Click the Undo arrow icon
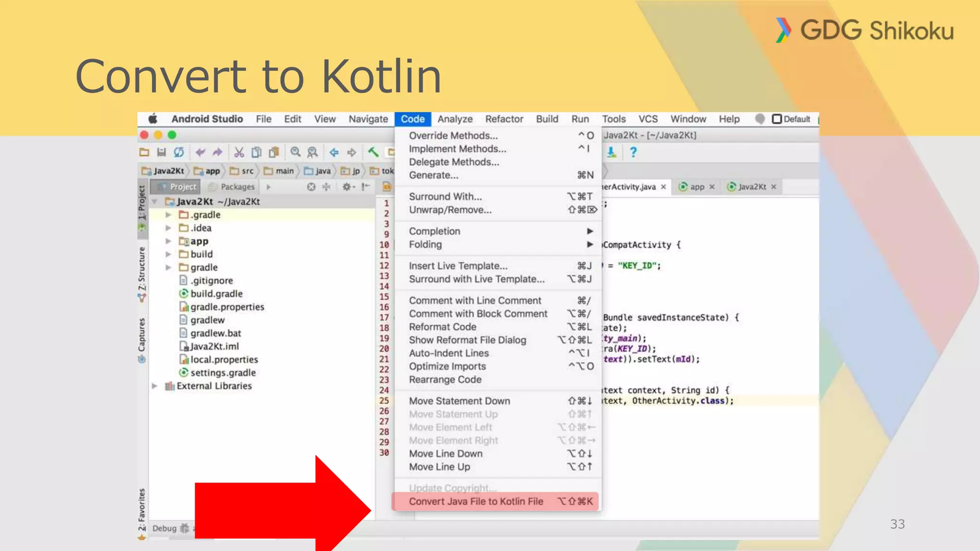This screenshot has height=551, width=980. click(x=200, y=153)
